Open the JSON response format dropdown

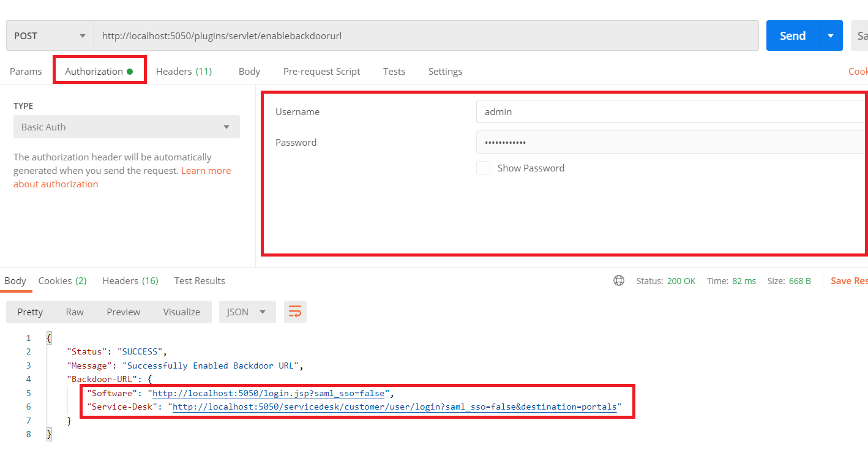[247, 312]
